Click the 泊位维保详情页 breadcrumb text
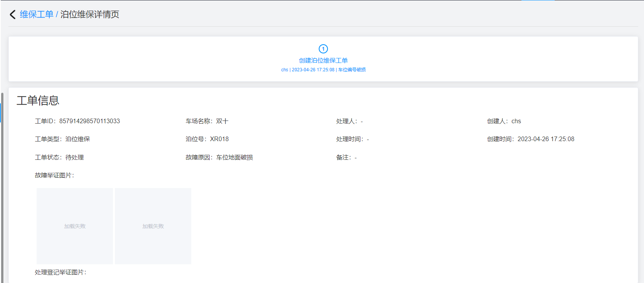The width and height of the screenshot is (644, 283). tap(90, 14)
